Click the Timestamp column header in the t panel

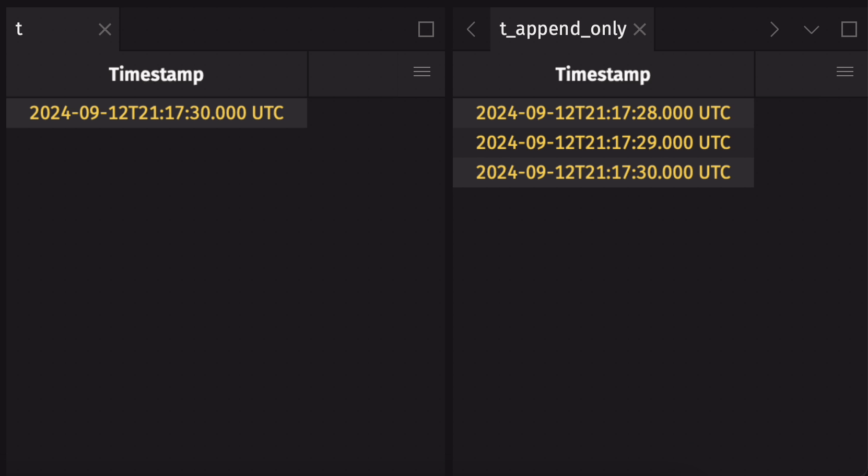point(156,74)
